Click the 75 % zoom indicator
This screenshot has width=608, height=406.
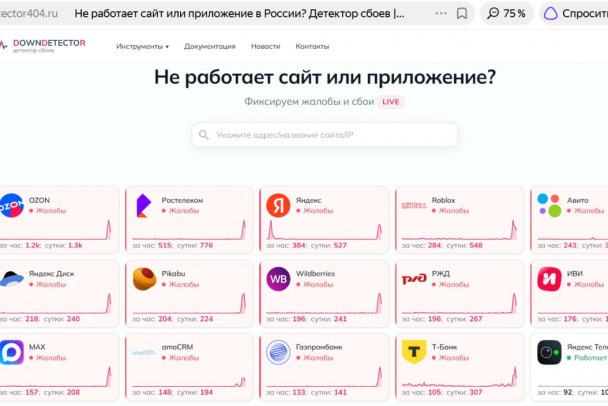[x=506, y=14]
